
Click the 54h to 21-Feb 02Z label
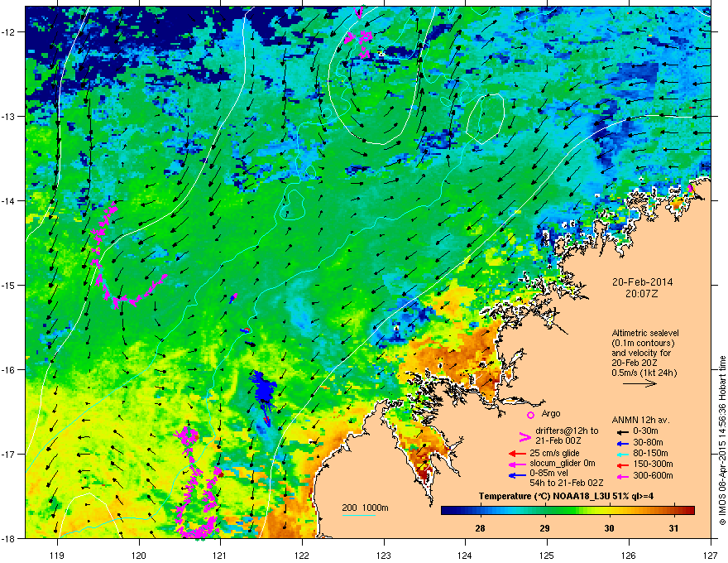[x=567, y=483]
